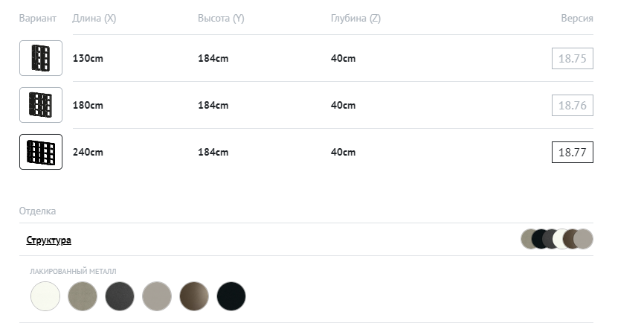Open the Структура finish link
Screen dimensions: 644x335
[x=48, y=240]
